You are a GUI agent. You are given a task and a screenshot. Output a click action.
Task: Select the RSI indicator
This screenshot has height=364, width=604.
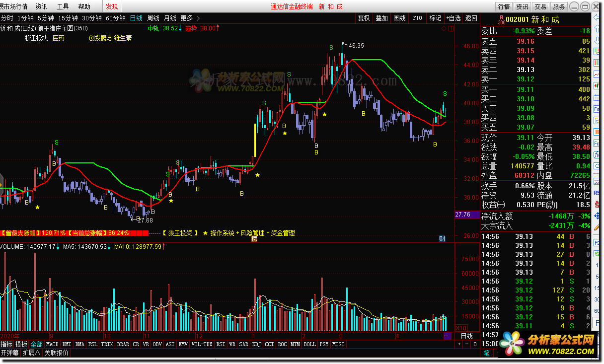(x=221, y=344)
